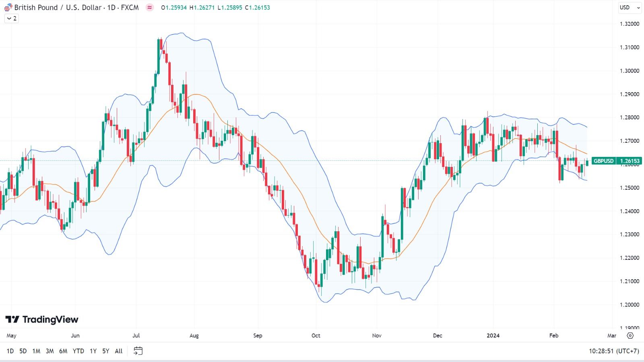The height and width of the screenshot is (362, 644).
Task: Click the 1.20000 price axis label
Action: click(x=630, y=304)
